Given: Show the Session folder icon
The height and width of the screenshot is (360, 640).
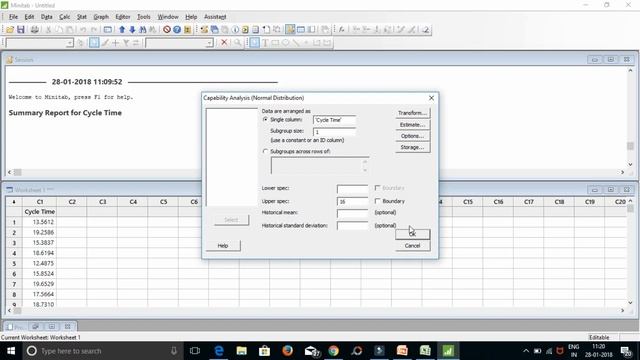Looking at the screenshot, I should pyautogui.click(x=204, y=29).
